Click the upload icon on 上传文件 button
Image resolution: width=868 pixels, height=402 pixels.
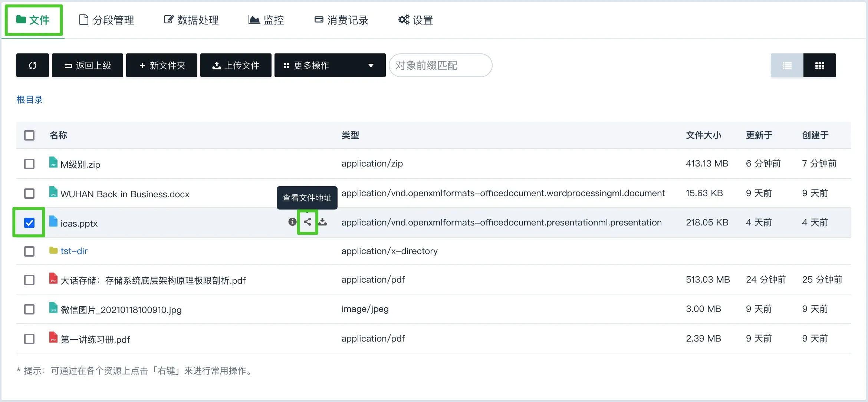(216, 65)
